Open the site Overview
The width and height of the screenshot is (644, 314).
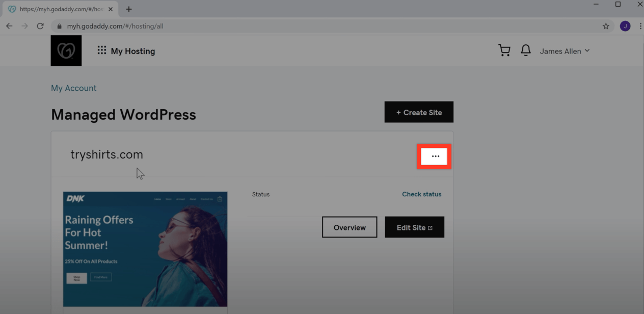click(x=350, y=227)
